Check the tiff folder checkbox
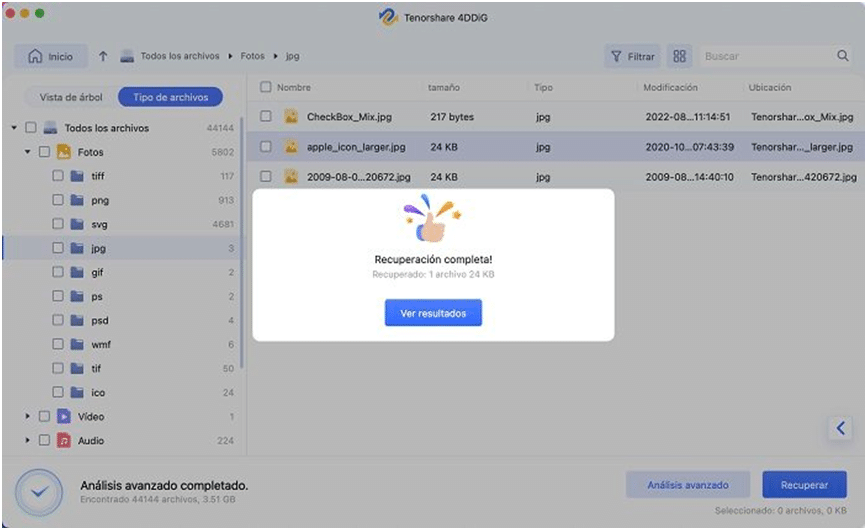867x530 pixels. (58, 176)
